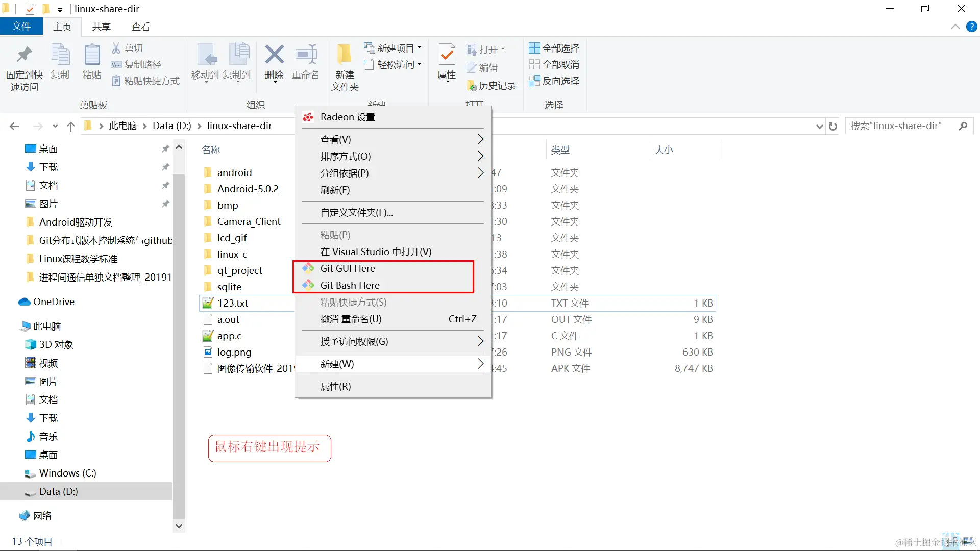This screenshot has height=551, width=980.
Task: Choose 刷新(E) in the context menu
Action: 335,190
